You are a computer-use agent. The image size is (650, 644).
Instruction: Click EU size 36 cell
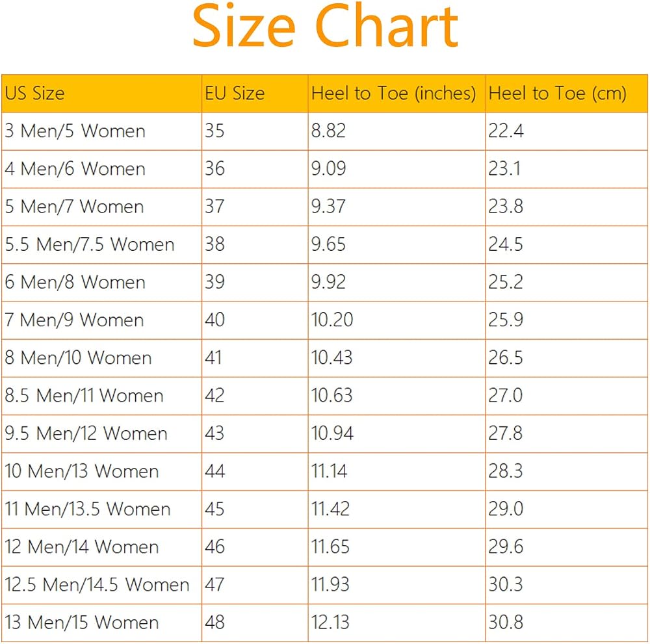point(255,169)
